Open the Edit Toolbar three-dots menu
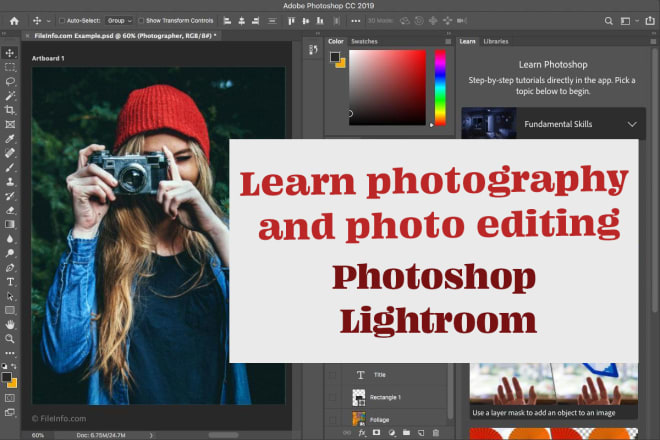660x440 pixels. coord(10,353)
